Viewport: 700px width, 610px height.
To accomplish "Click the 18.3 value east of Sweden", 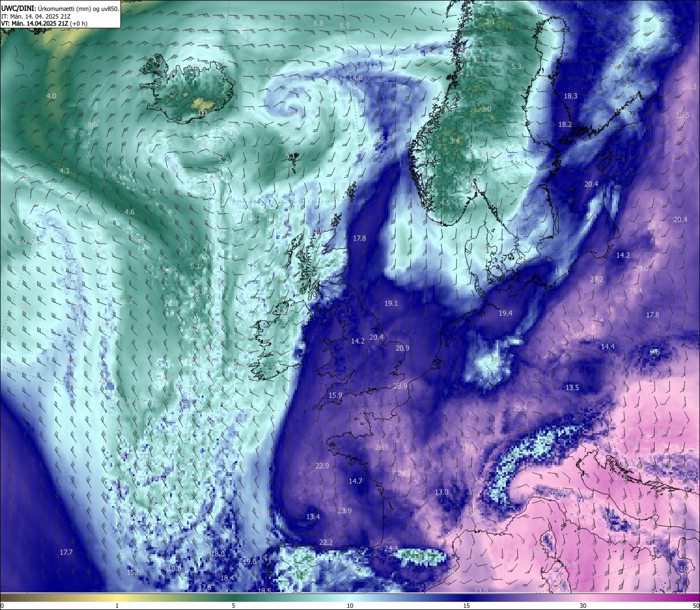I will [x=570, y=96].
